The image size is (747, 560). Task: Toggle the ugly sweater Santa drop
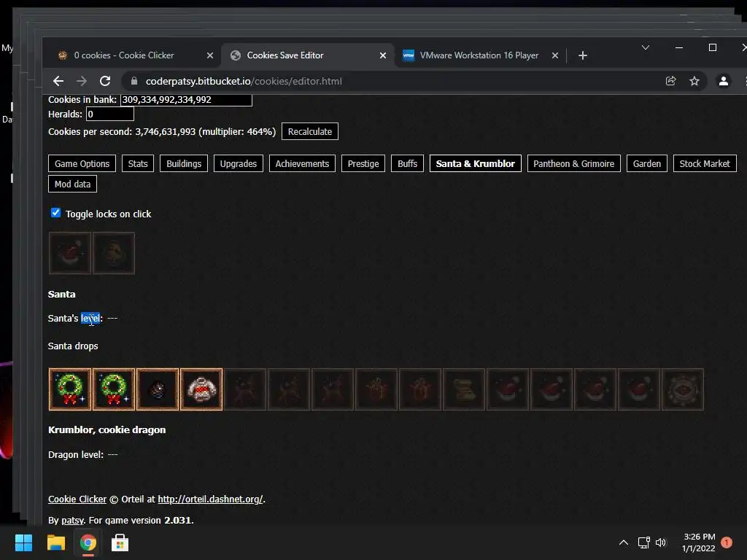pos(201,389)
